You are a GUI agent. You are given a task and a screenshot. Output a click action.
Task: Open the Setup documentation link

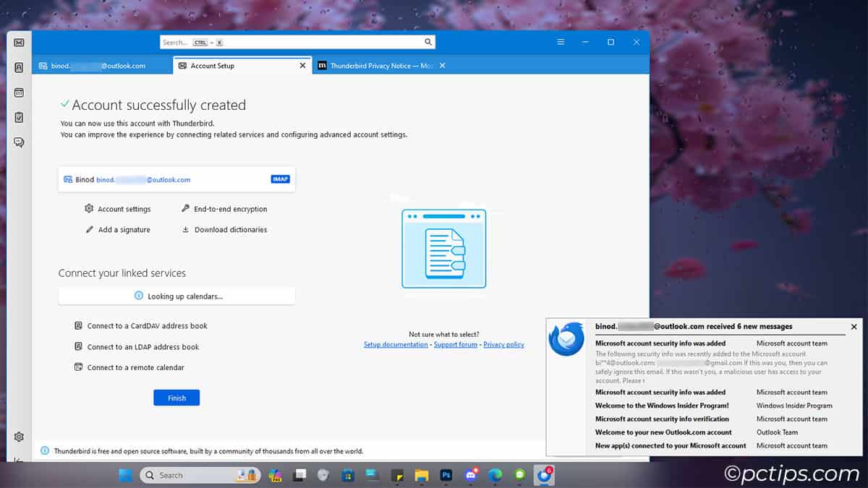click(396, 345)
